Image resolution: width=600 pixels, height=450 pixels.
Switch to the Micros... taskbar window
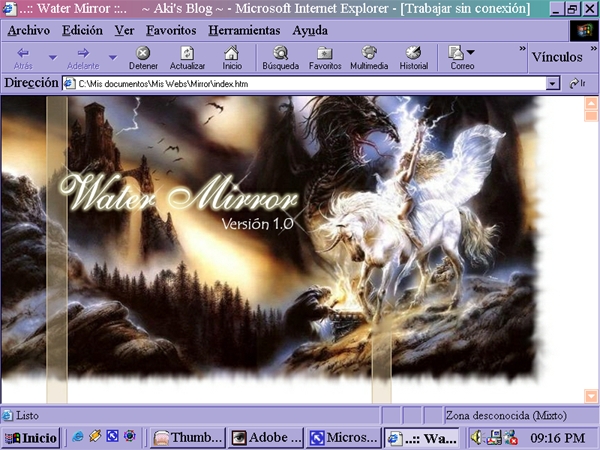tap(344, 438)
